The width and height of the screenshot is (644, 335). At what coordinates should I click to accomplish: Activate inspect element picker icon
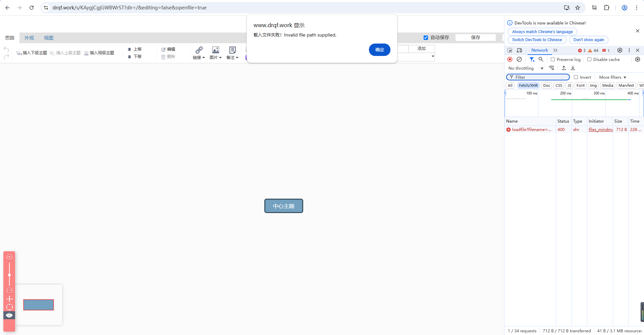pyautogui.click(x=510, y=50)
